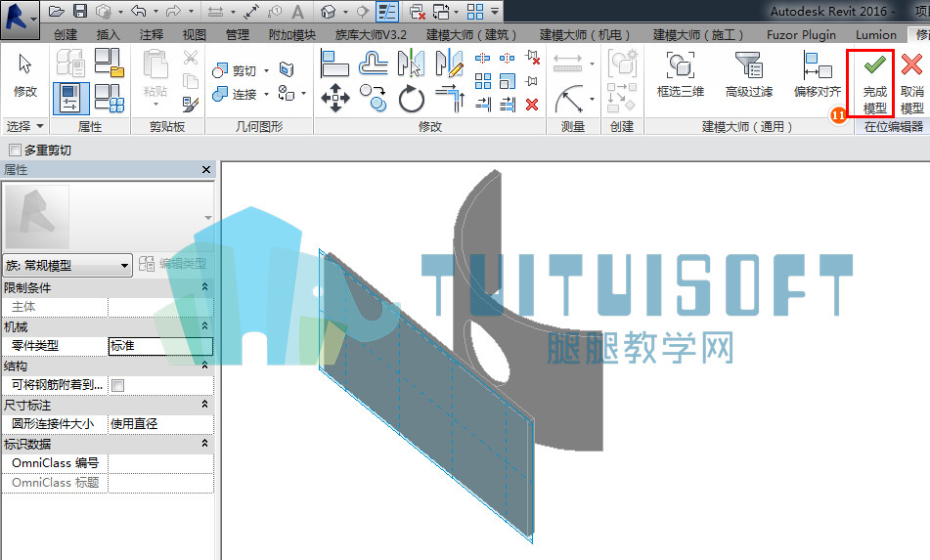Open the 创建 ribbon tab
This screenshot has width=930, height=560.
(66, 35)
